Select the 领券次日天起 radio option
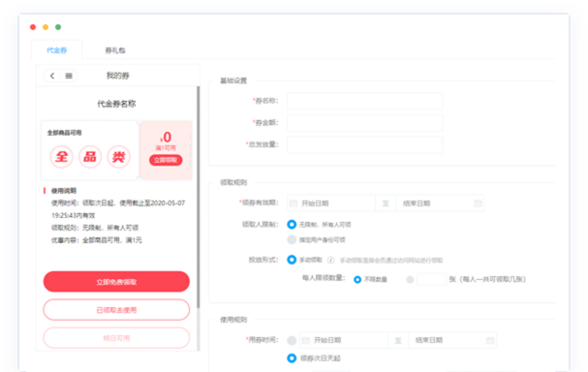Viewport: 588px width, 372px height. pyautogui.click(x=292, y=358)
